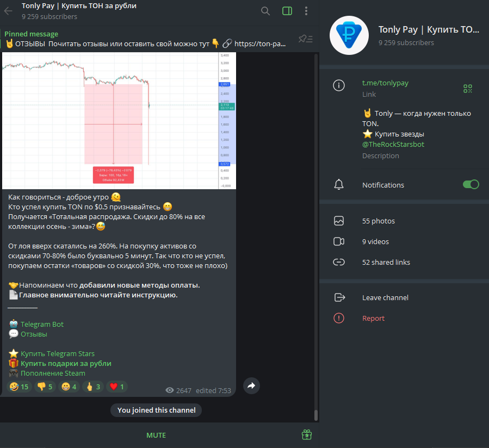Click the chat scrollbar thumb
This screenshot has width=489, height=448.
[315, 415]
